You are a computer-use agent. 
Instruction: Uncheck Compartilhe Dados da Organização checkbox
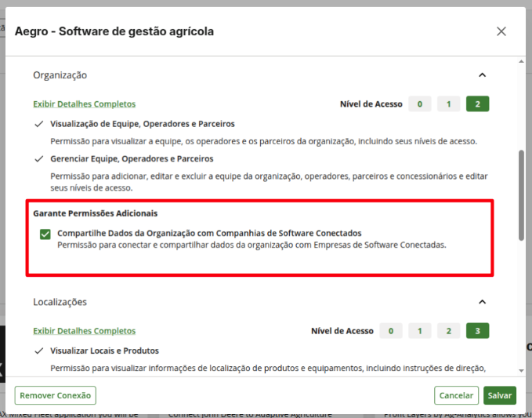tap(45, 234)
